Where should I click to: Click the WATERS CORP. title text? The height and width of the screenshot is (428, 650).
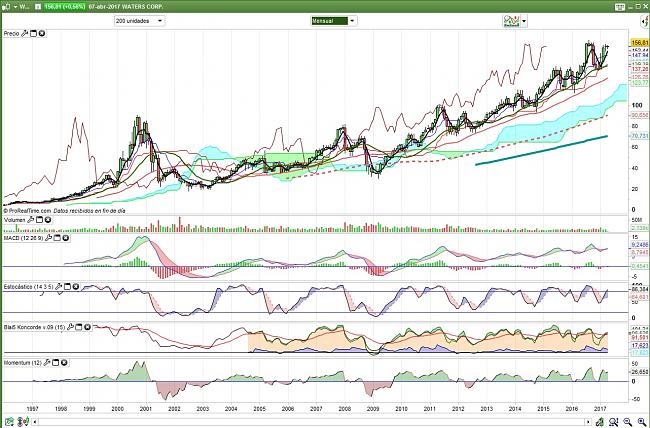143,7
